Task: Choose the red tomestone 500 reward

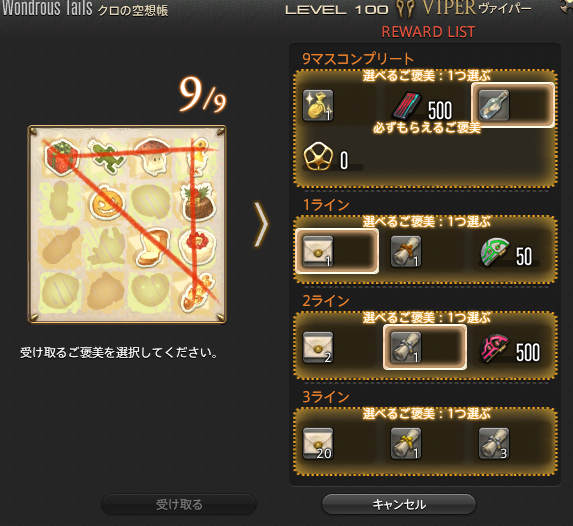Action: pos(423,106)
